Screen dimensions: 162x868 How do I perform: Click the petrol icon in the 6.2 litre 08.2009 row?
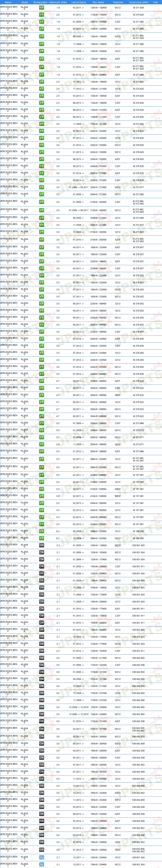pos(41,531)
